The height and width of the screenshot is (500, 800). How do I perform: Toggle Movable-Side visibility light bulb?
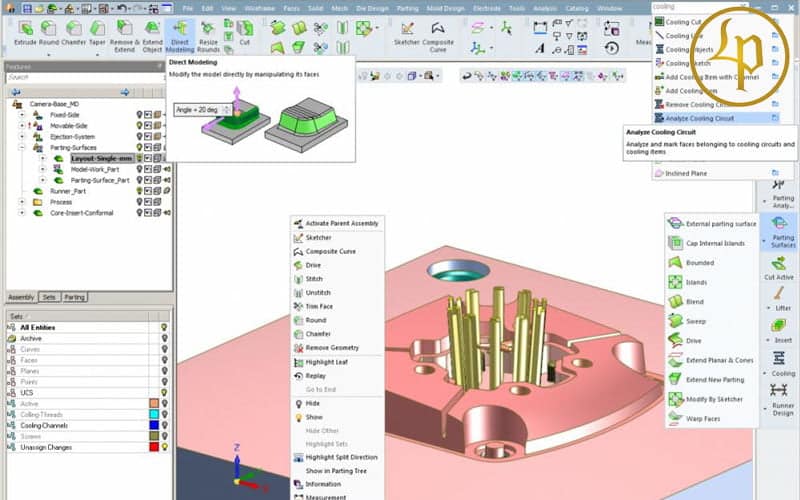click(139, 126)
